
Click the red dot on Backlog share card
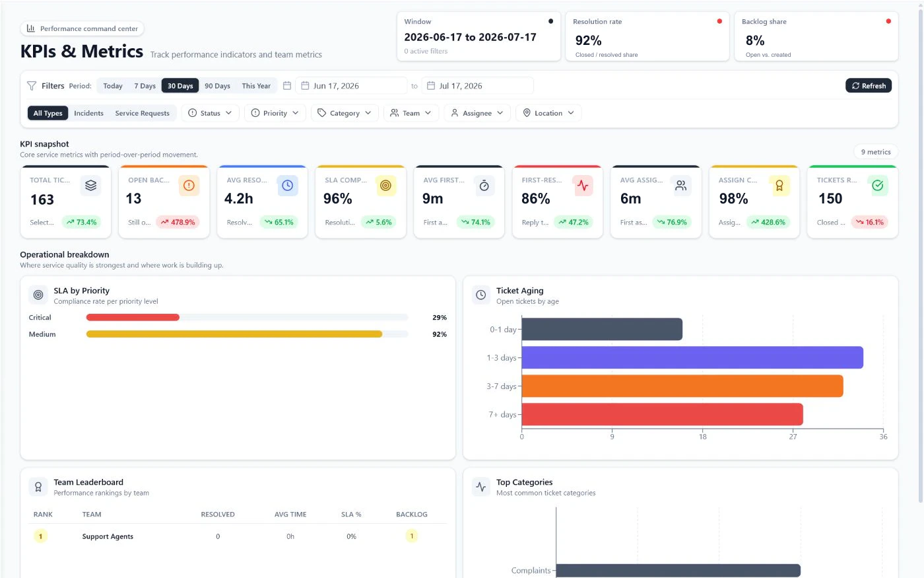click(888, 21)
